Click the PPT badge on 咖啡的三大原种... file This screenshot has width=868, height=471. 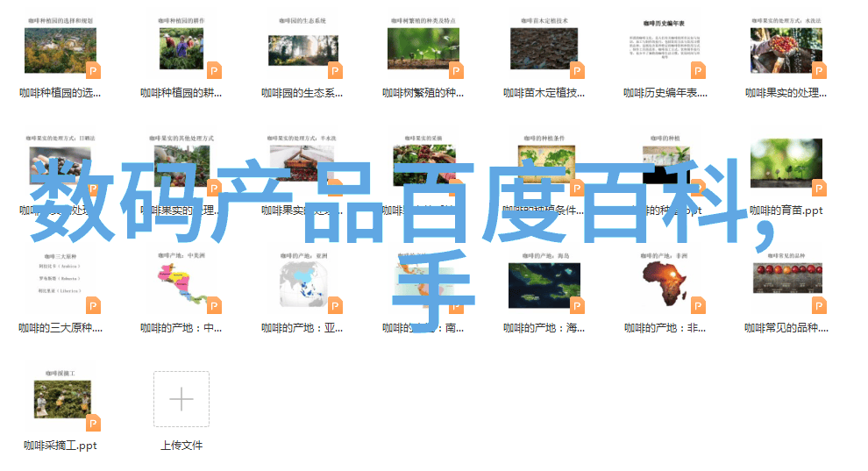point(93,305)
